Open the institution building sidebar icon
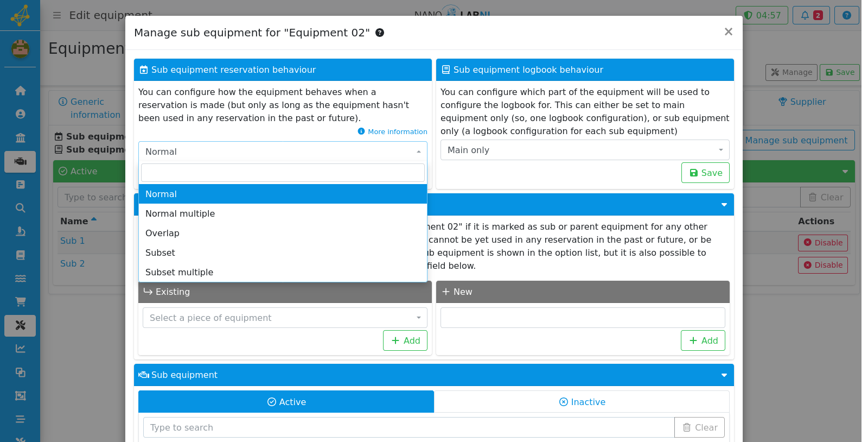 pyautogui.click(x=20, y=137)
